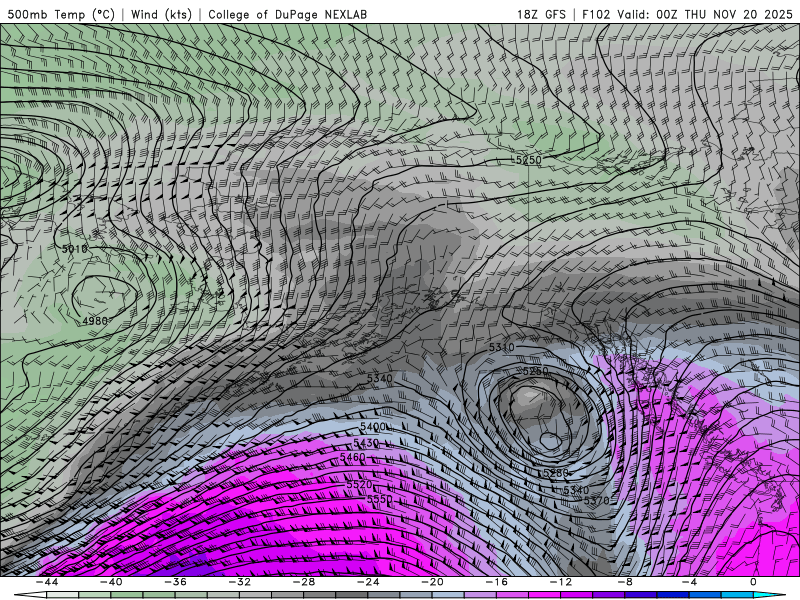Click the -12 color scale tick label

561,582
